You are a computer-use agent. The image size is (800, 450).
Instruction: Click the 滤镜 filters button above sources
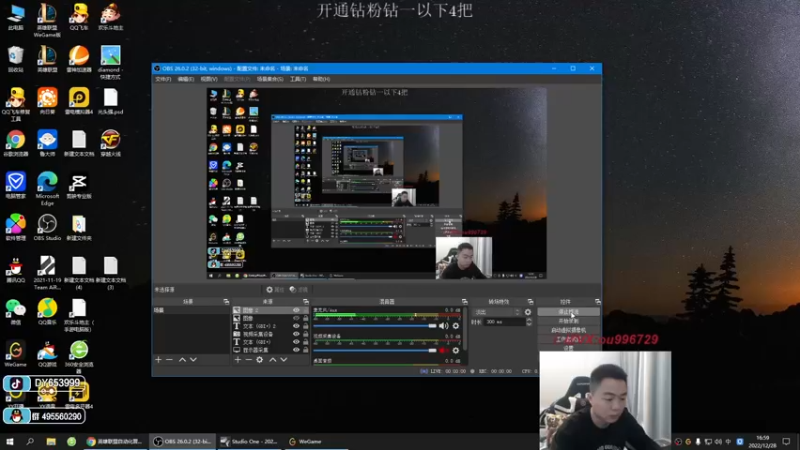point(299,290)
